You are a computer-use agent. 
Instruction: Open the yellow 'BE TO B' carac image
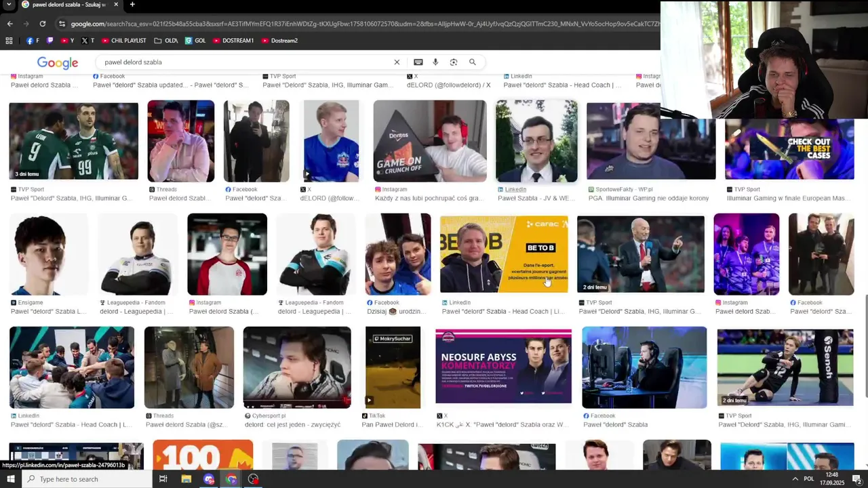pyautogui.click(x=504, y=254)
